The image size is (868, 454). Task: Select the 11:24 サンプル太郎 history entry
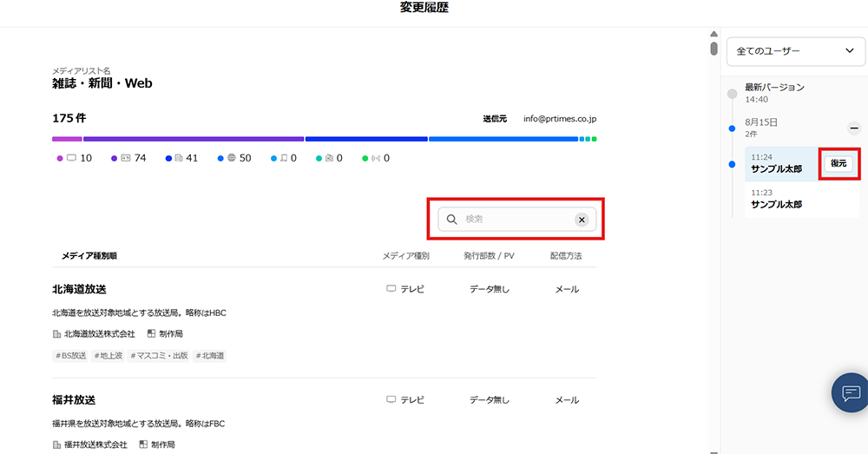(x=782, y=164)
